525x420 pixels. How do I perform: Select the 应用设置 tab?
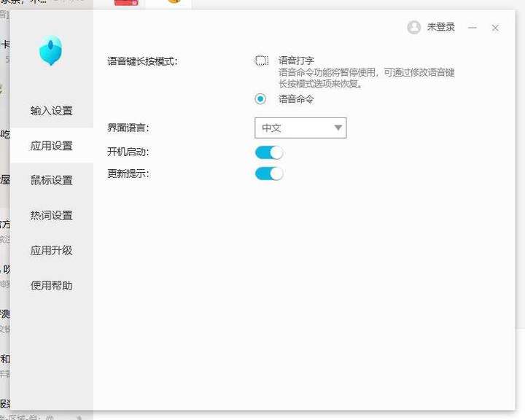pos(52,146)
